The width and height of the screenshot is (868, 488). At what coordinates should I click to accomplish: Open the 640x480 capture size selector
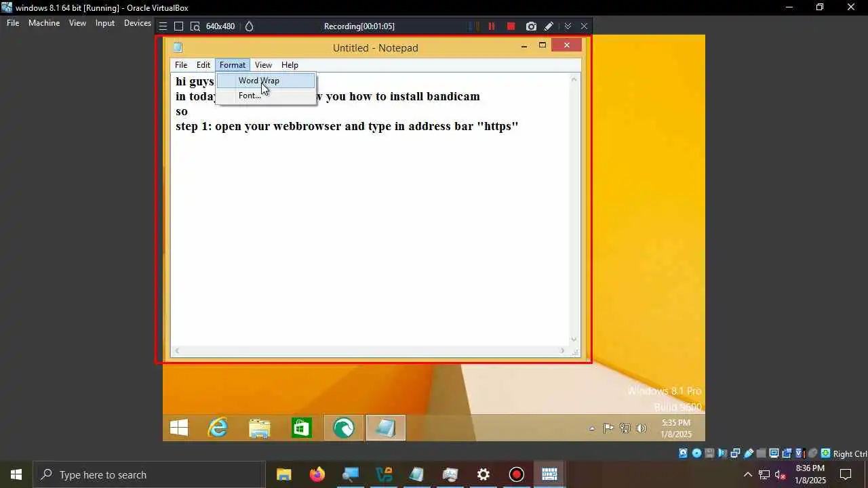220,26
